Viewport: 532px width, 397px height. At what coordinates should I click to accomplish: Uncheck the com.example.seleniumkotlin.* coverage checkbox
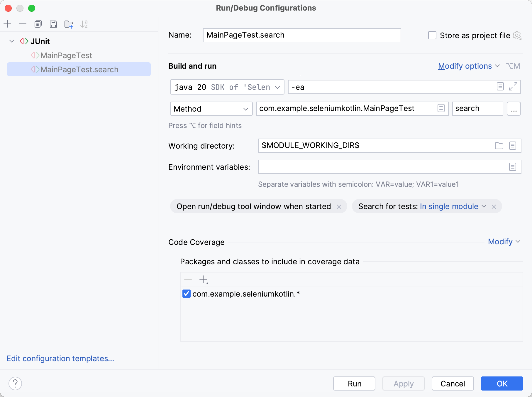tap(187, 294)
